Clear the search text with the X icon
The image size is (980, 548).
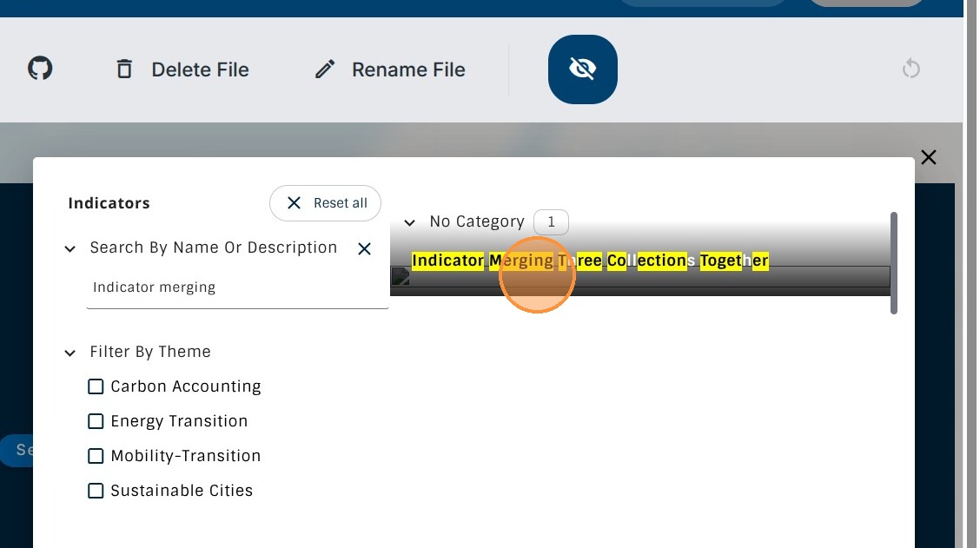364,249
